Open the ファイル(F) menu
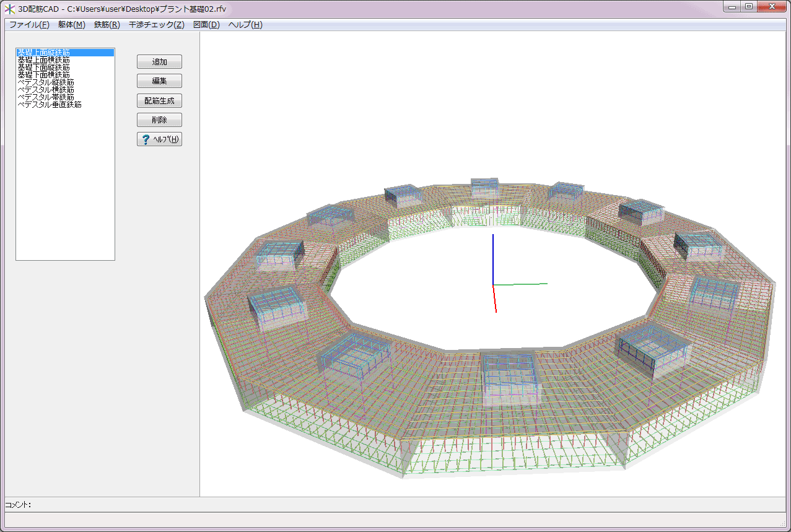791x532 pixels. 29,25
